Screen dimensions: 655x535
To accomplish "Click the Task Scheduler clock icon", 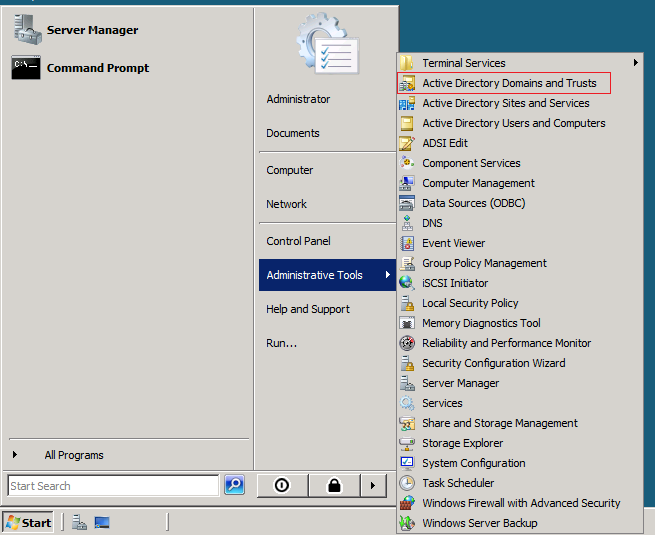I will tap(407, 483).
